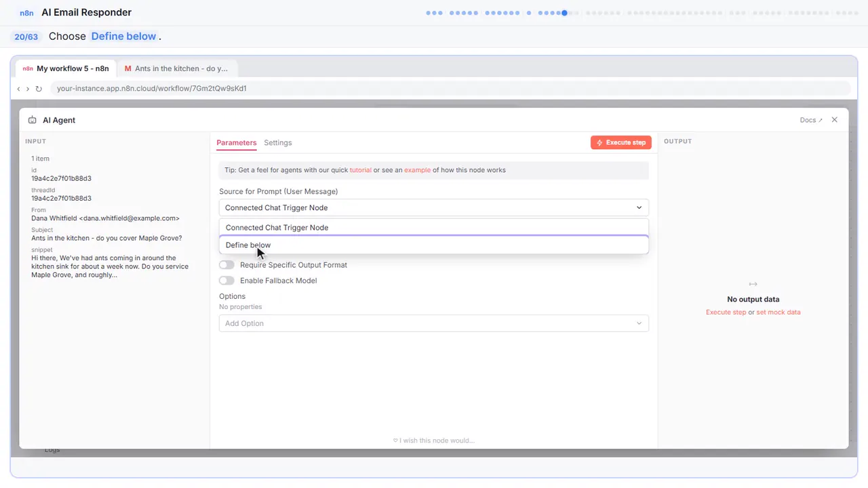Image resolution: width=868 pixels, height=488 pixels.
Task: Click the From email address text
Action: tap(105, 218)
